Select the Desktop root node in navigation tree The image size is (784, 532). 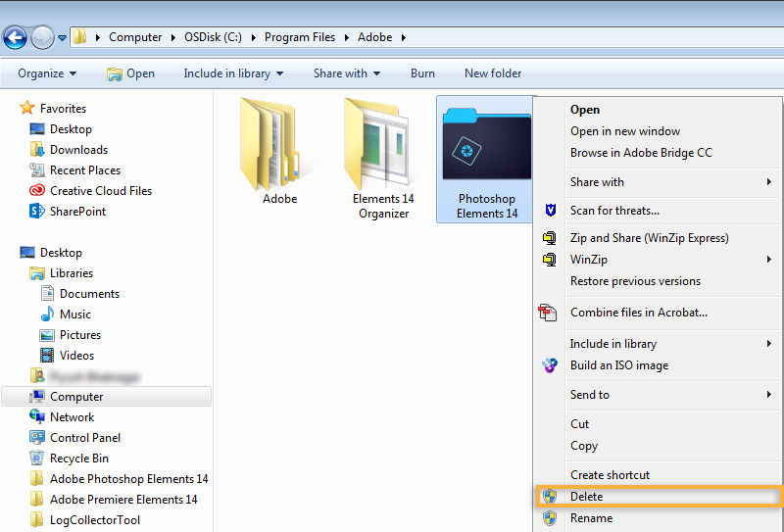tap(51, 253)
